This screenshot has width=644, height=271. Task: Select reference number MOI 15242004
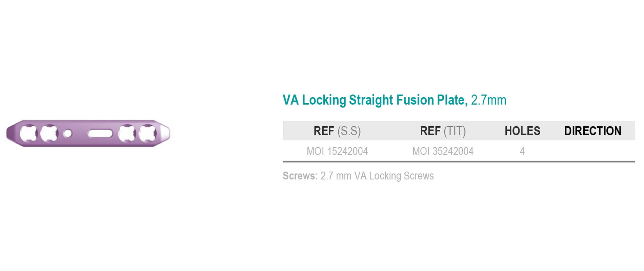coord(337,151)
